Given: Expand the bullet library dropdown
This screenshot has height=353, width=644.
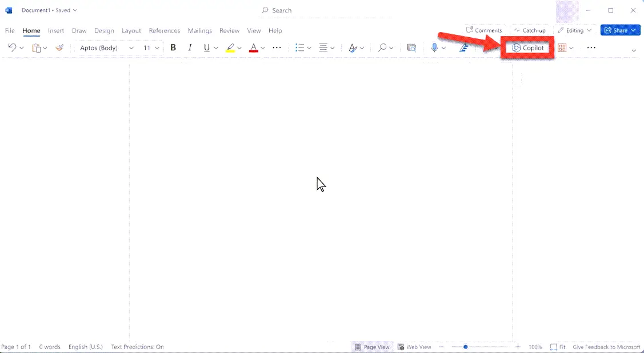Looking at the screenshot, I should 309,48.
